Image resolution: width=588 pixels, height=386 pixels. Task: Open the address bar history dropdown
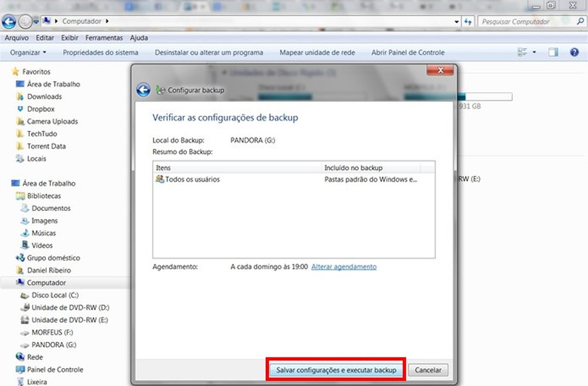(x=458, y=22)
